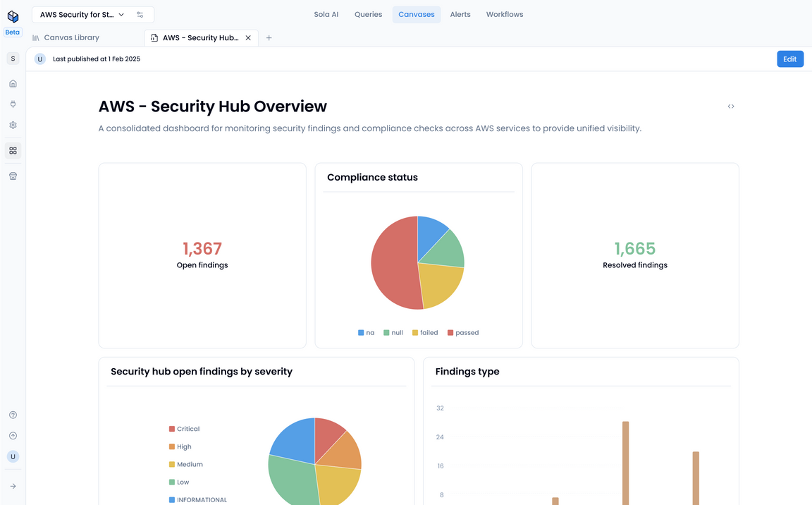Click the Canvas Library books icon
Screen dimensions: 812x505
pyautogui.click(x=36, y=38)
